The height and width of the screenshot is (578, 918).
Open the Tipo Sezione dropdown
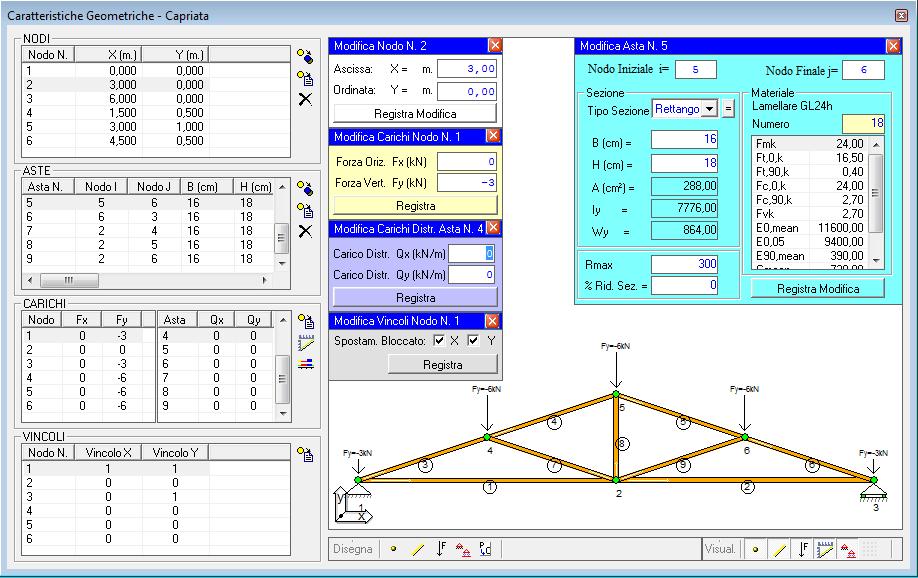(x=709, y=109)
